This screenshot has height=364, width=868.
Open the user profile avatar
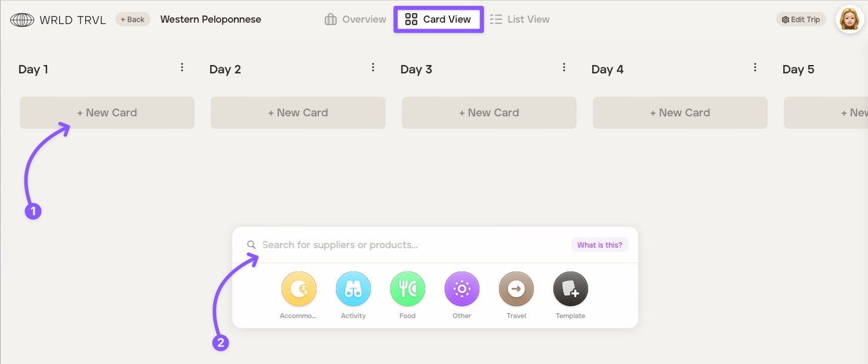click(849, 20)
